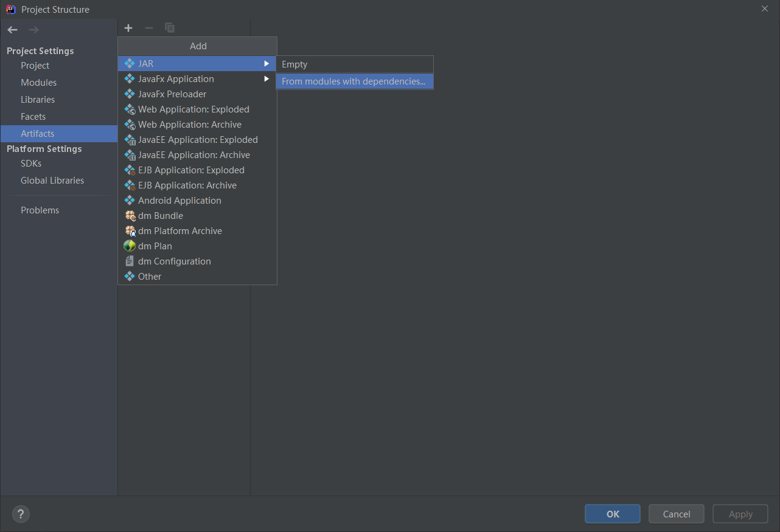Click the dm Bundle icon
This screenshot has height=532, width=780.
pyautogui.click(x=130, y=215)
